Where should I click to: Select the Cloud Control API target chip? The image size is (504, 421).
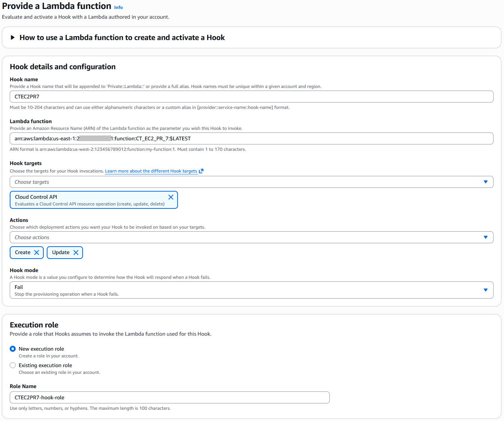[75, 200]
